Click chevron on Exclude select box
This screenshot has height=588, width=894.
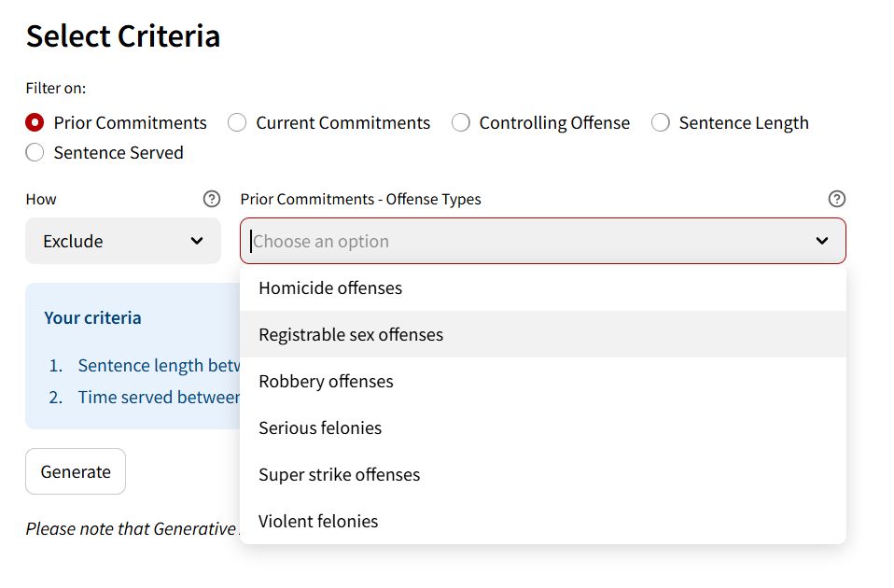(x=197, y=241)
